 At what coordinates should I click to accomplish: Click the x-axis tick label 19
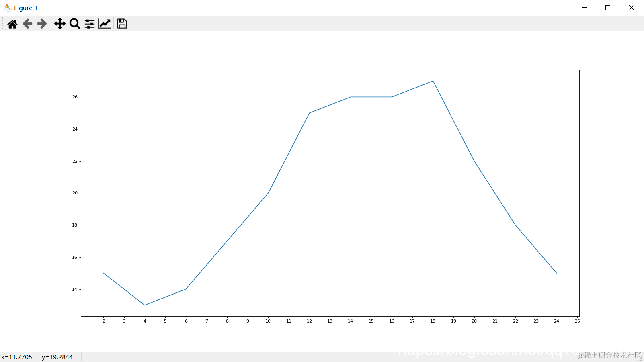pyautogui.click(x=453, y=321)
